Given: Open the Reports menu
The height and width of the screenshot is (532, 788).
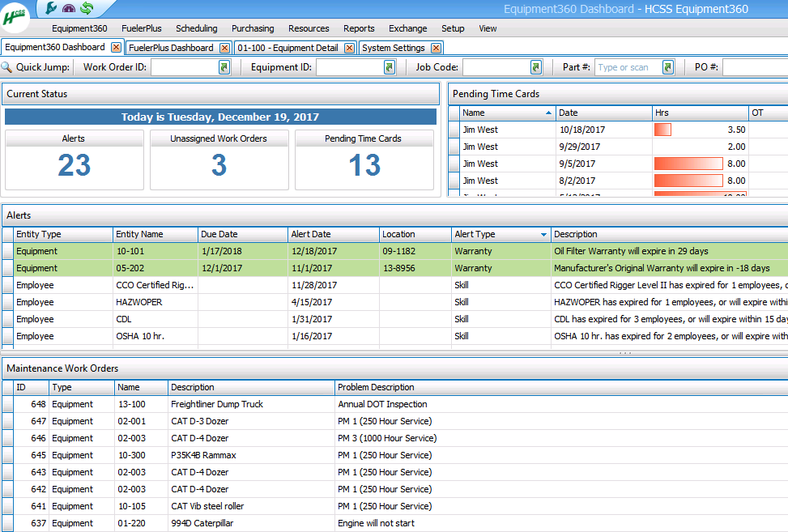Looking at the screenshot, I should (x=359, y=28).
